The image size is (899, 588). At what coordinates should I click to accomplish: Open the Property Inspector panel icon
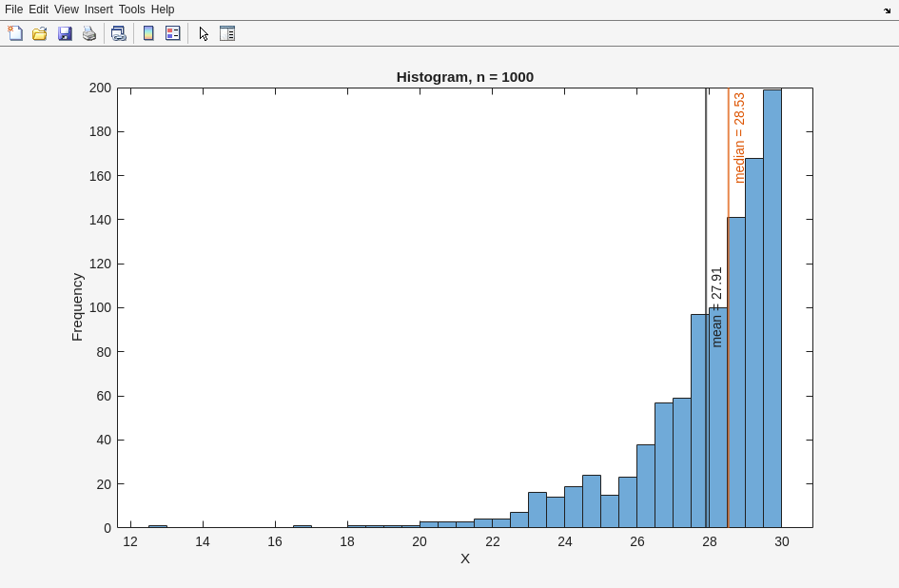(x=227, y=33)
